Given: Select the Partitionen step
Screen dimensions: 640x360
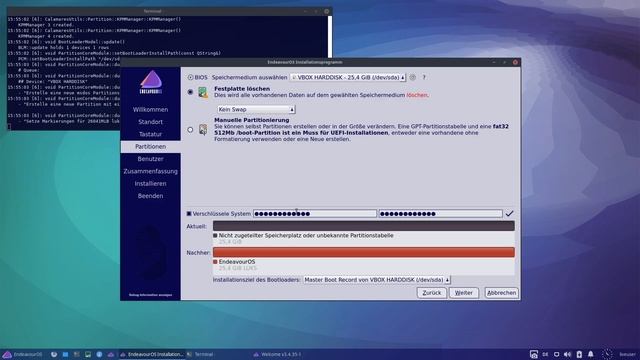Looking at the screenshot, I should click(x=150, y=147).
